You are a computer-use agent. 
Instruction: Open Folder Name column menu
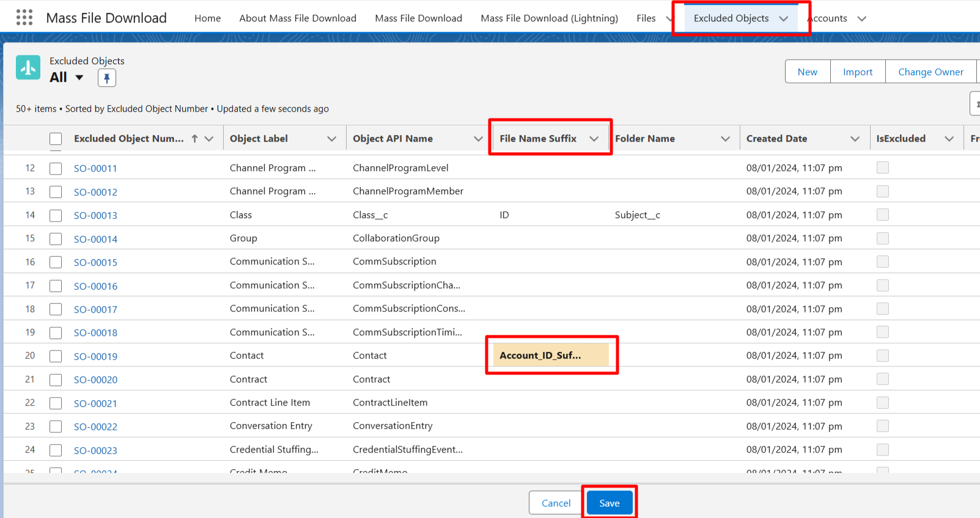click(x=726, y=139)
